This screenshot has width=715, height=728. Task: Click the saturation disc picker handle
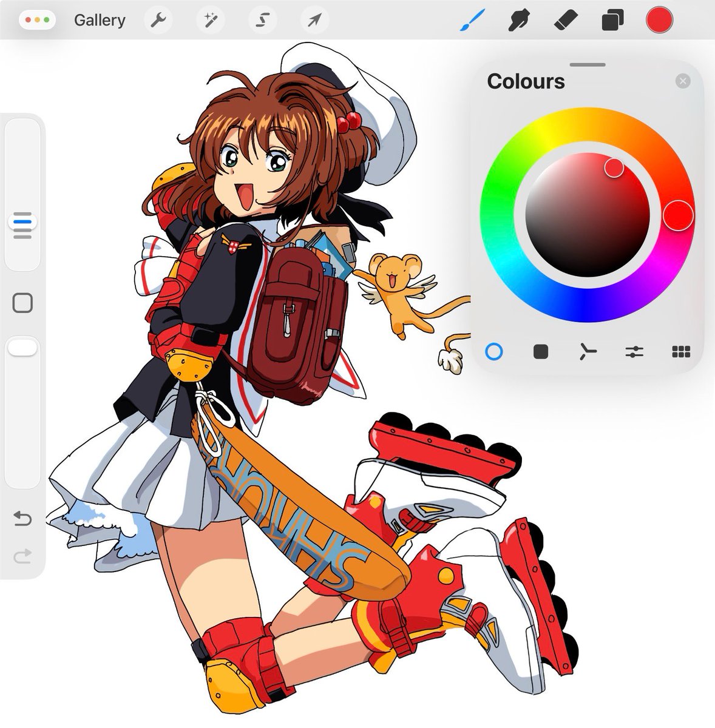tap(614, 167)
